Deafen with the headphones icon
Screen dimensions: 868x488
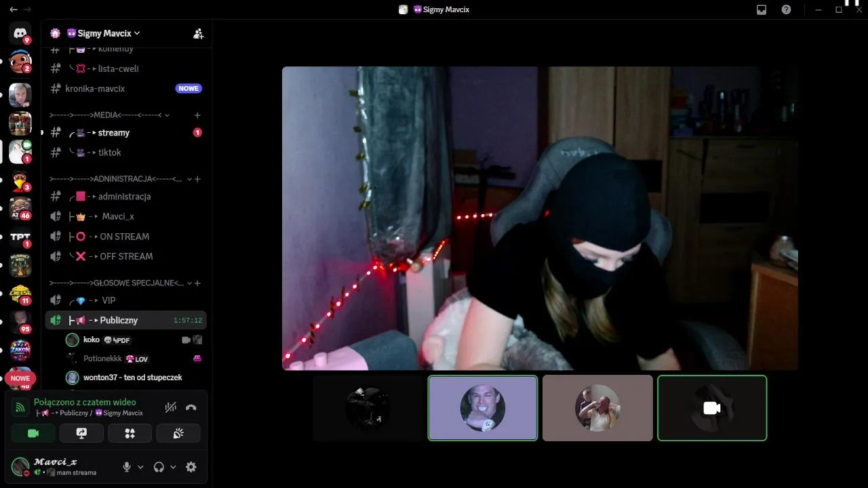coord(159,467)
